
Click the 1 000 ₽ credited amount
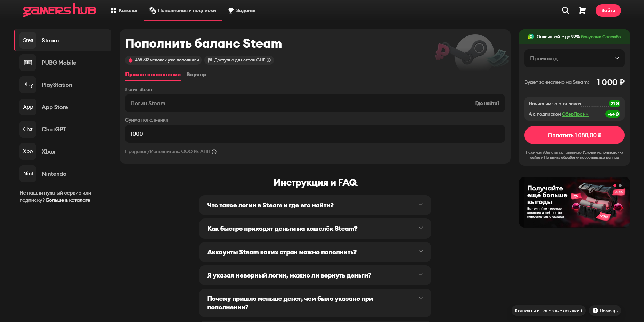(x=611, y=82)
